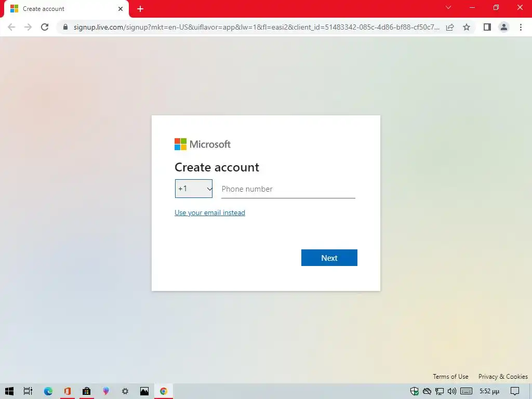532x399 pixels.
Task: Click the share page icon
Action: point(450,27)
